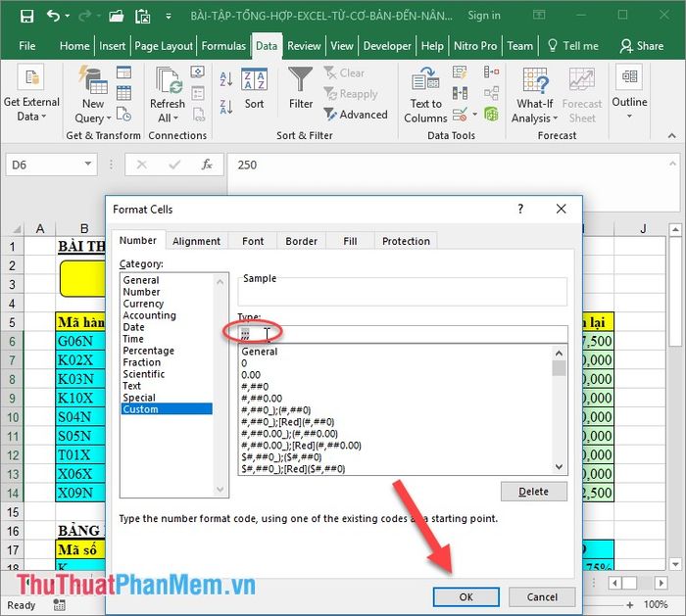
Task: Click the Text to Columns icon
Action: pos(425,93)
